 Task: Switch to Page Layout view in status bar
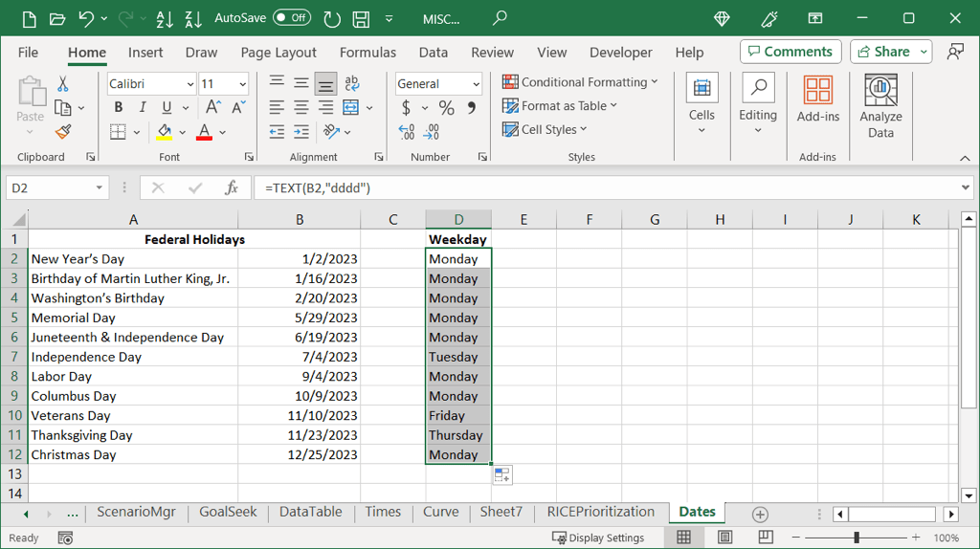[x=725, y=538]
